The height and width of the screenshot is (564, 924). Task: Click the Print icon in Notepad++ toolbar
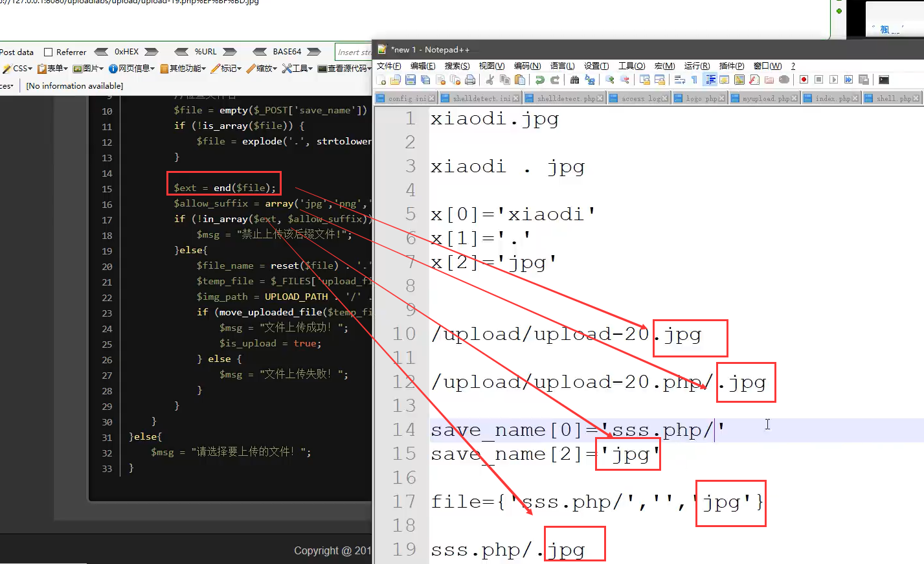tap(470, 80)
